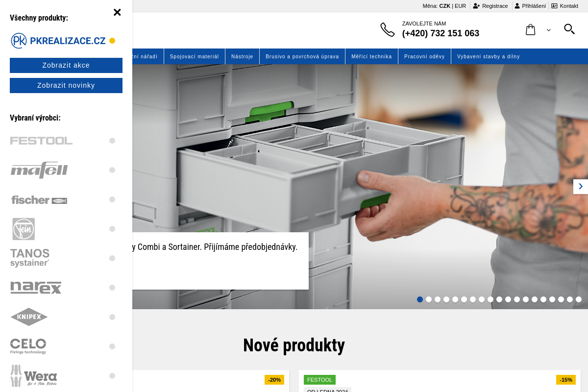The image size is (588, 392).
Task: Select the Festool manufacturer logo
Action: tap(42, 141)
